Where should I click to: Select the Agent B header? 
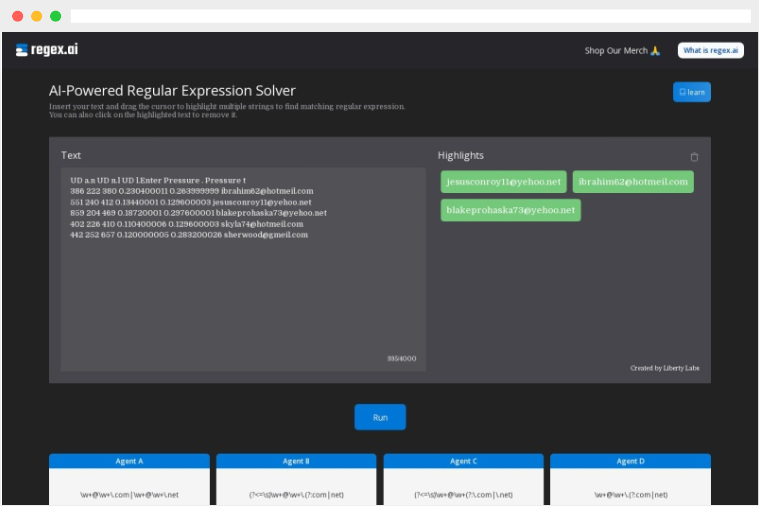(x=296, y=461)
